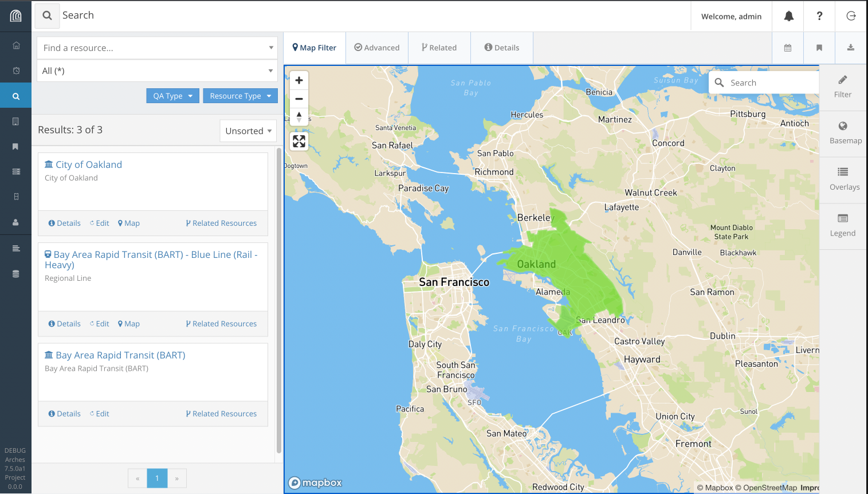Go to next results page
Screen dimensions: 868x494
click(x=177, y=479)
